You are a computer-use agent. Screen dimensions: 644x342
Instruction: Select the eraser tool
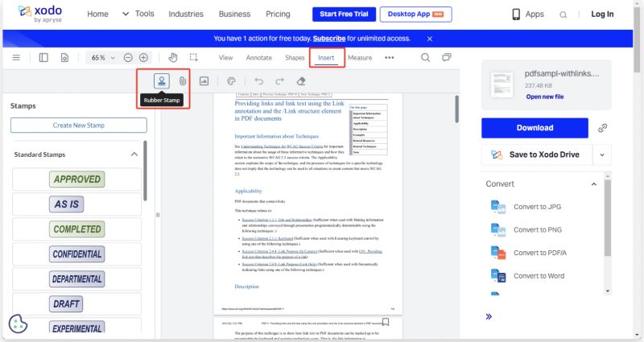tap(301, 80)
